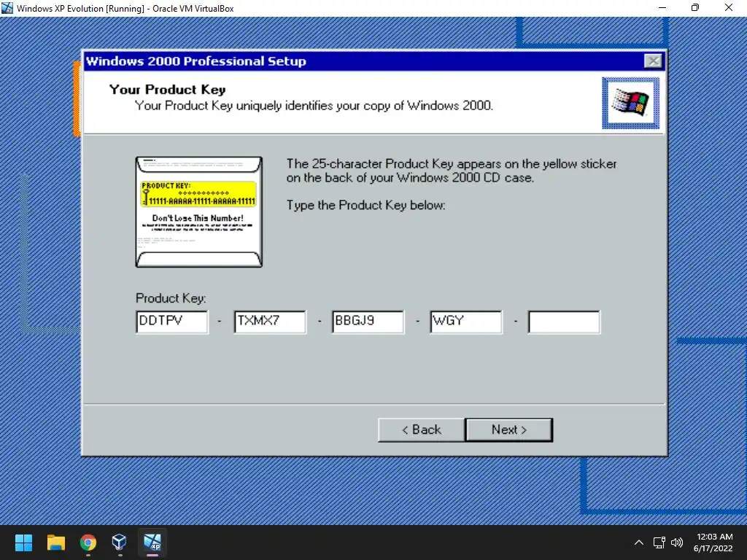Close the Windows 2000 Professional Setup dialog

click(653, 61)
